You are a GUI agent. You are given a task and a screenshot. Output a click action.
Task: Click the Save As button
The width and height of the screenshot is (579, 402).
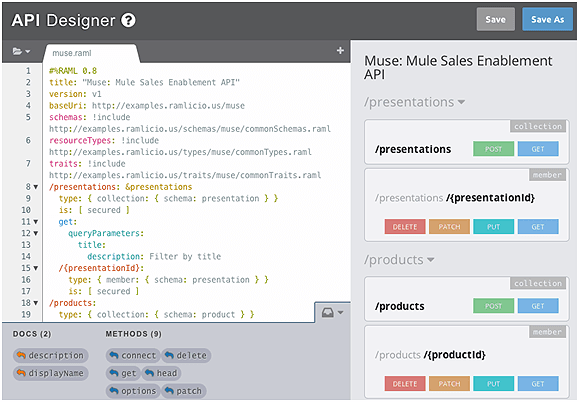pos(547,19)
